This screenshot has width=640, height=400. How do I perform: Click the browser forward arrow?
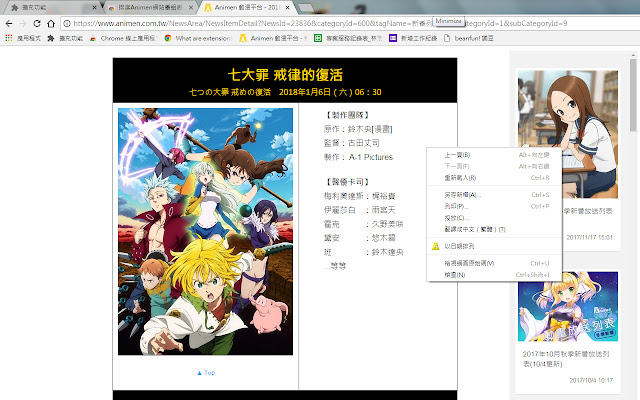click(23, 24)
